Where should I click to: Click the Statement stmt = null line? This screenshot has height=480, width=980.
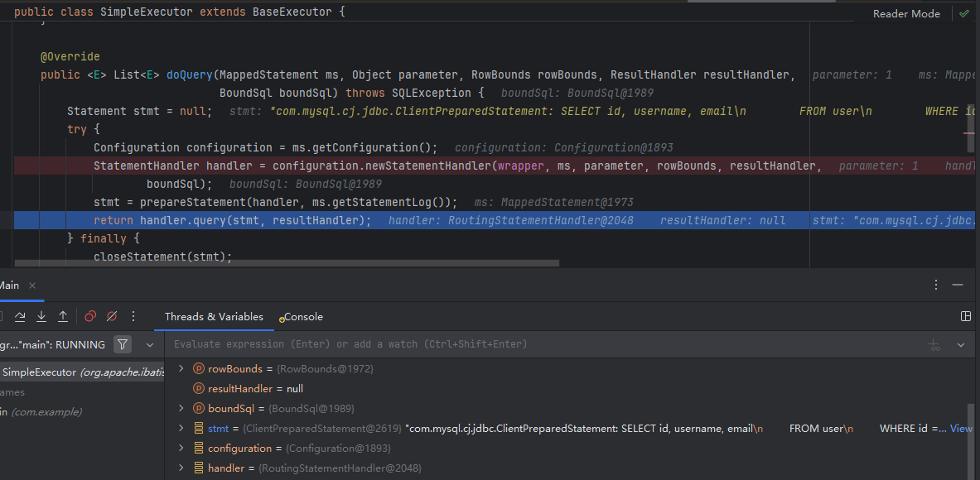[x=139, y=111]
